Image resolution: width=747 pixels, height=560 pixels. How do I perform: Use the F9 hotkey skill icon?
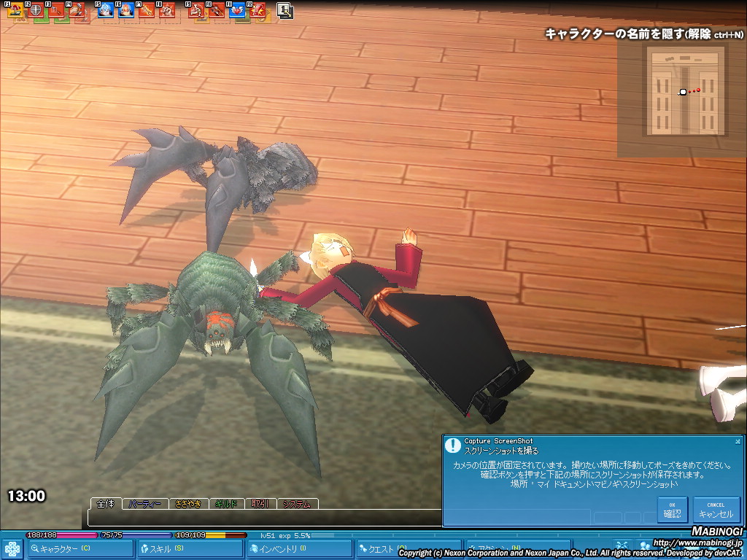pyautogui.click(x=196, y=10)
